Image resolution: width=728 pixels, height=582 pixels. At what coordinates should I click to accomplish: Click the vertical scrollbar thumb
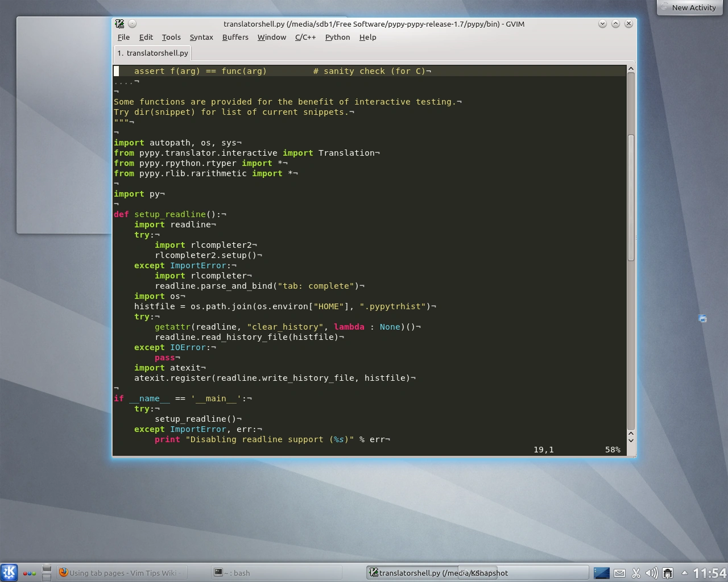pos(630,198)
